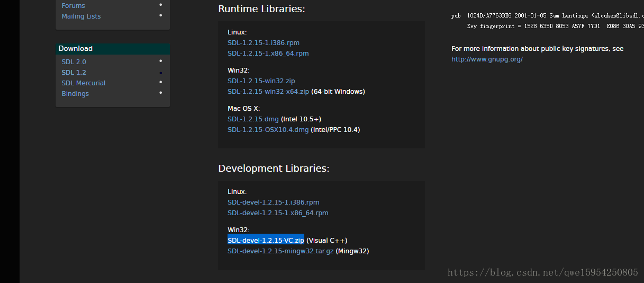Click the Linux label under Runtime Libraries
The height and width of the screenshot is (283, 644).
[x=237, y=32]
